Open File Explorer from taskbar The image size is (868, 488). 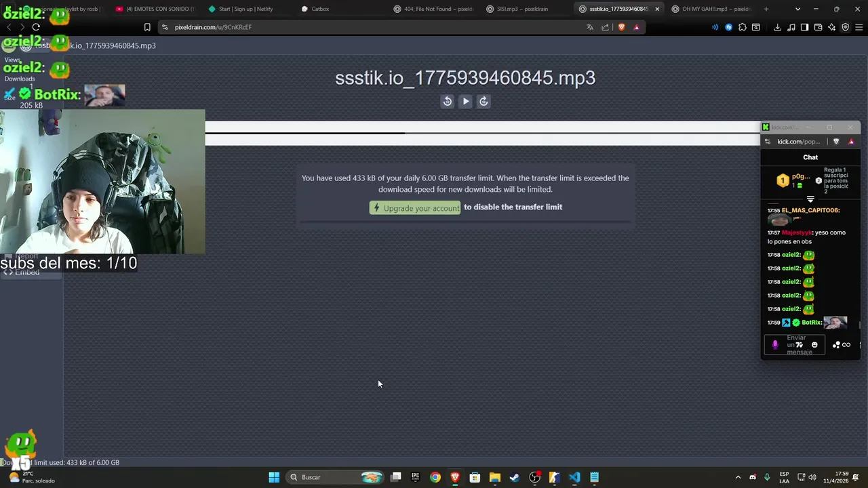click(495, 477)
